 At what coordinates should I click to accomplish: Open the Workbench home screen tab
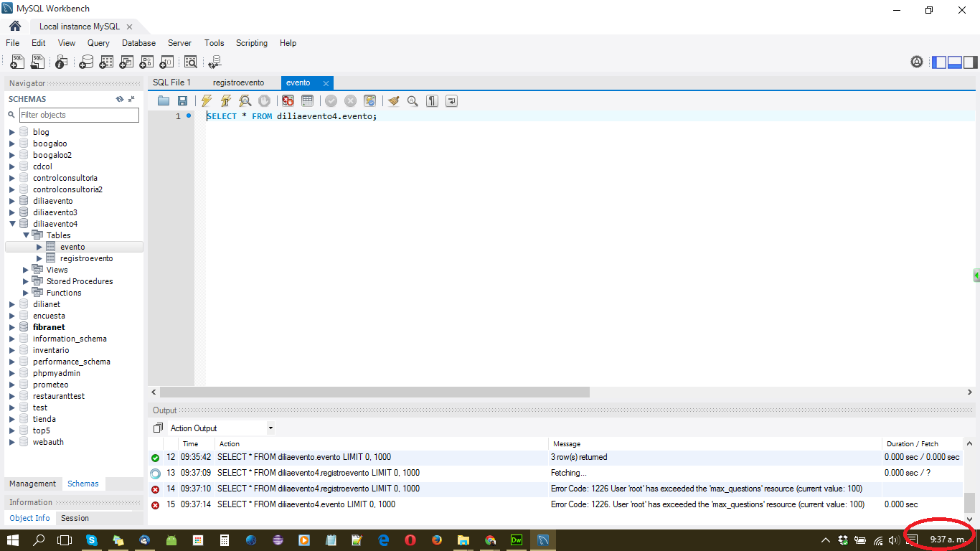pyautogui.click(x=15, y=27)
